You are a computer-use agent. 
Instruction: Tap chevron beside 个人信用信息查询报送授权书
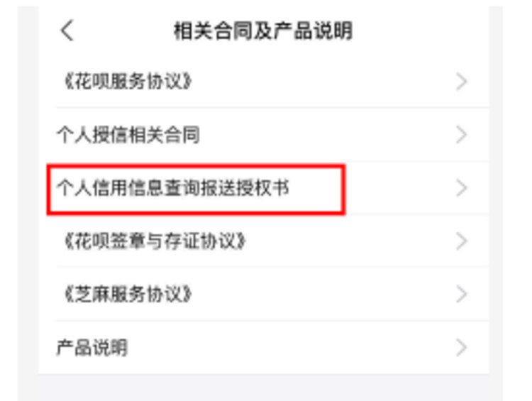(462, 188)
